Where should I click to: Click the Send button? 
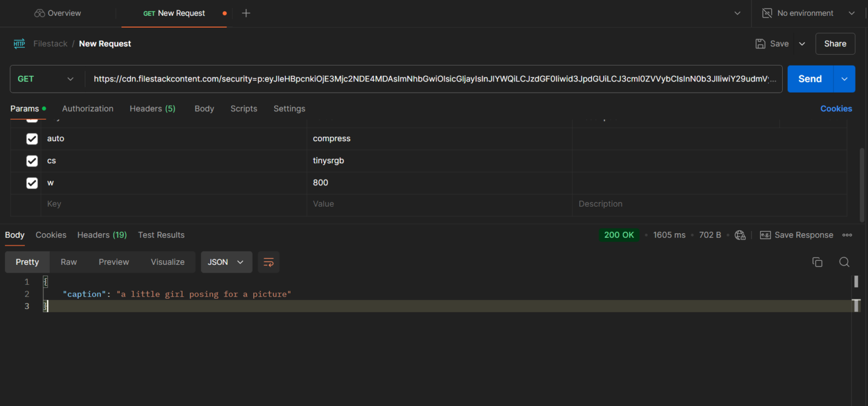click(809, 78)
